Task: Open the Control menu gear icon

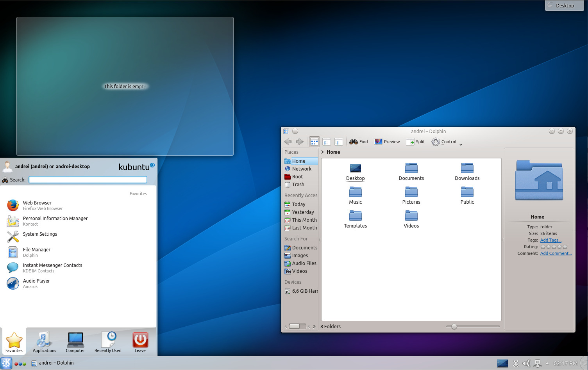Action: [435, 142]
